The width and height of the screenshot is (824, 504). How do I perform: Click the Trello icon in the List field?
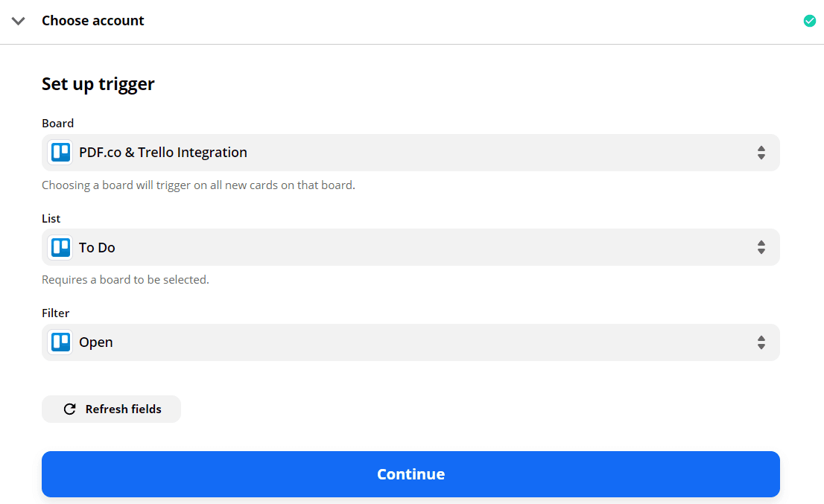[x=60, y=247]
